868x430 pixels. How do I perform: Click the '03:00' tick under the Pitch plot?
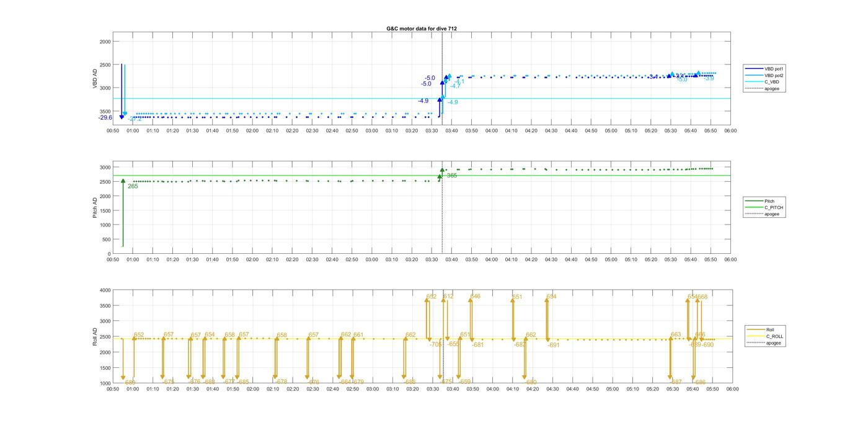372,260
